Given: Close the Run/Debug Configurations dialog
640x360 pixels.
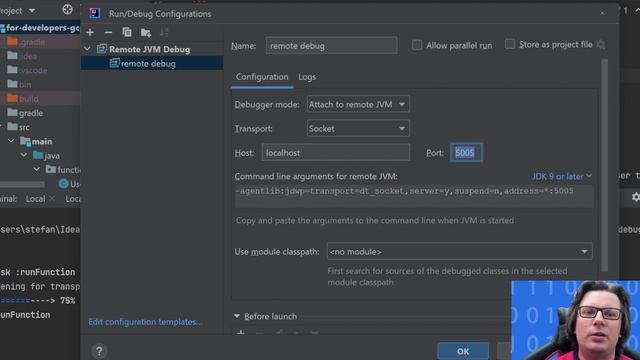Looking at the screenshot, I should coord(602,13).
